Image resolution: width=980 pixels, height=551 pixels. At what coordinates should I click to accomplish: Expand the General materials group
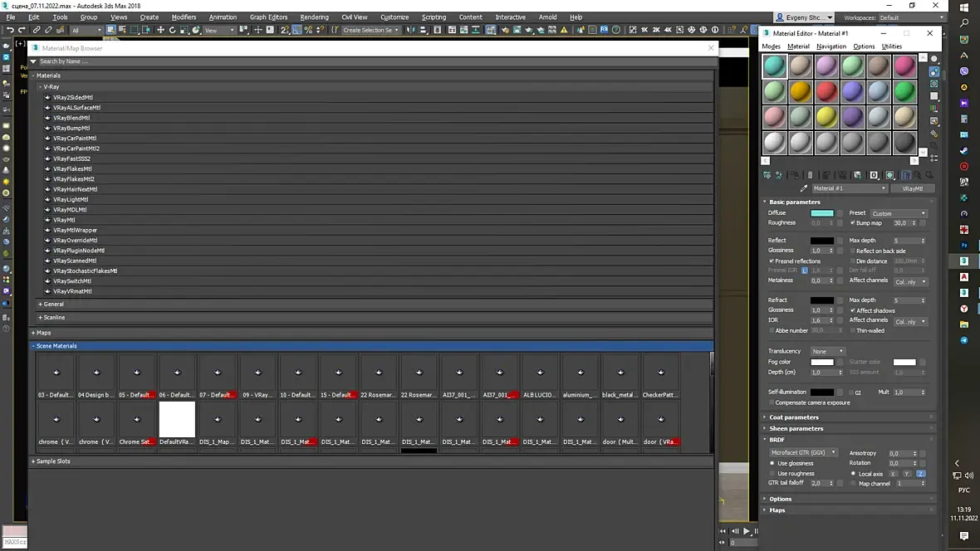[53, 305]
